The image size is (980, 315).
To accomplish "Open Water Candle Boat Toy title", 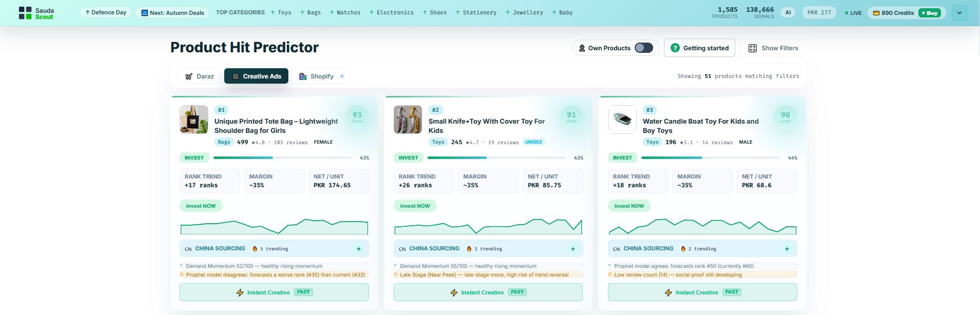I will 700,126.
